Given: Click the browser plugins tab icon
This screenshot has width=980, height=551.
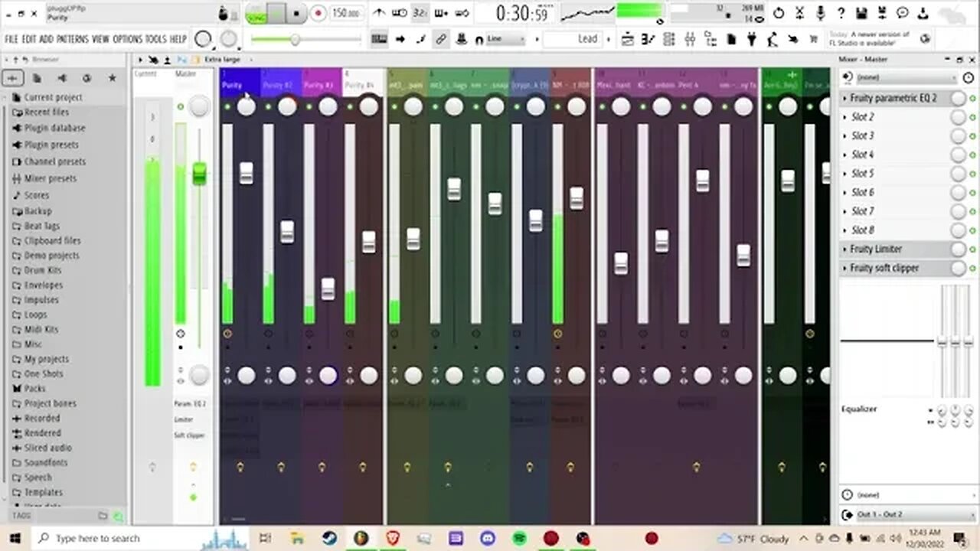Looking at the screenshot, I should [x=87, y=78].
